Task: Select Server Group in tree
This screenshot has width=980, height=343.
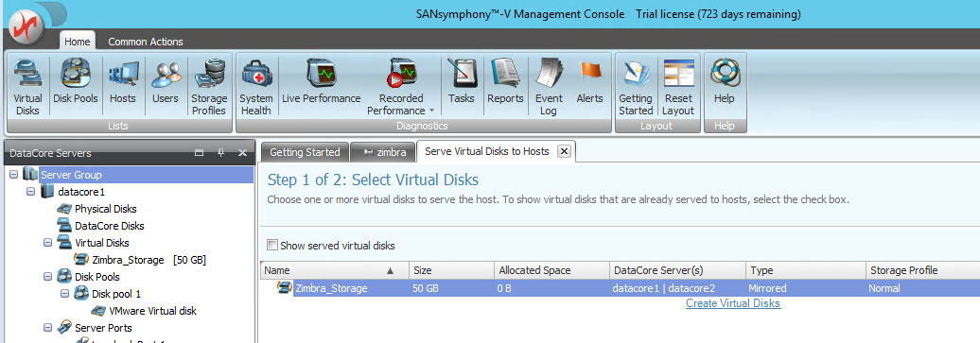Action: point(71,175)
